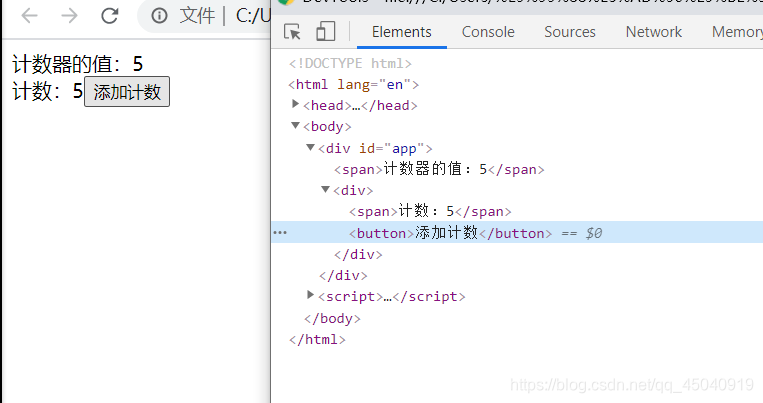
Task: Select the html lang="en" line
Action: (x=353, y=85)
